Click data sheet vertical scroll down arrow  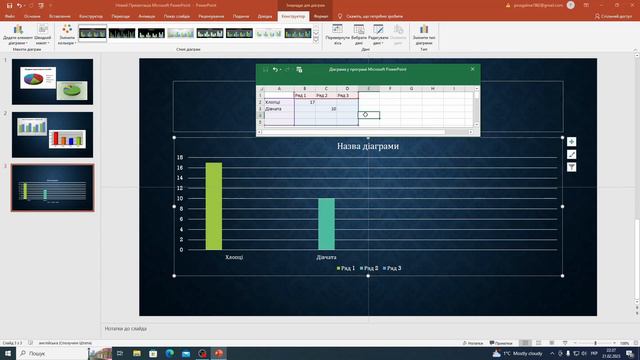point(476,124)
